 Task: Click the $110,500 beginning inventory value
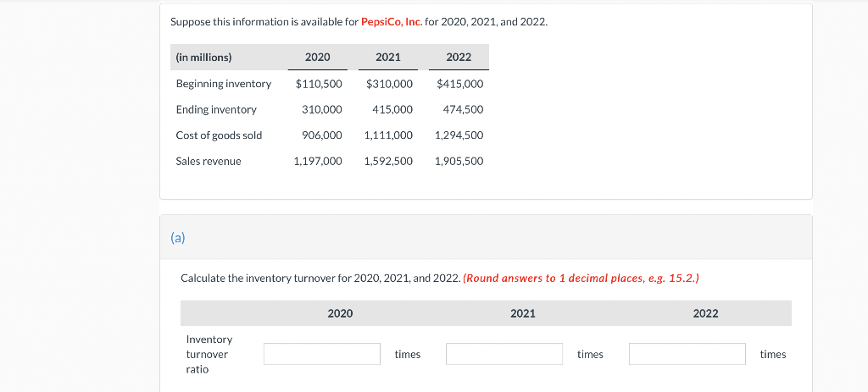pos(319,84)
